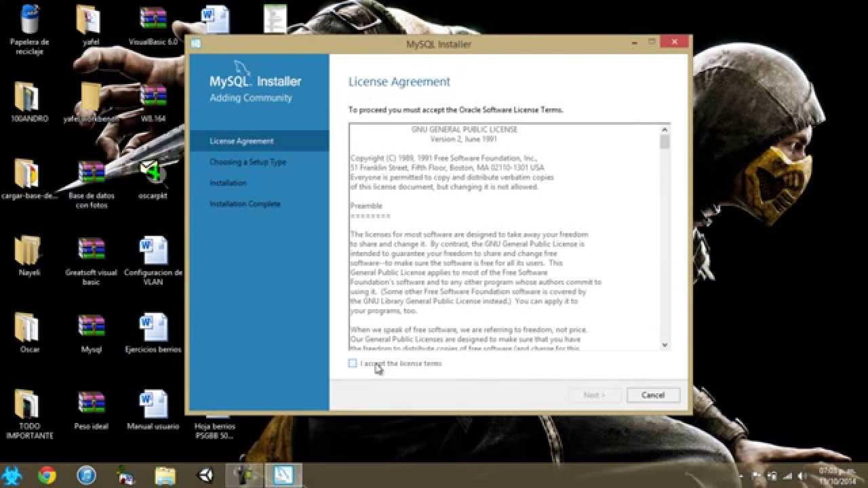
Task: Click the 'Preamble' line in the license
Action: coord(366,206)
